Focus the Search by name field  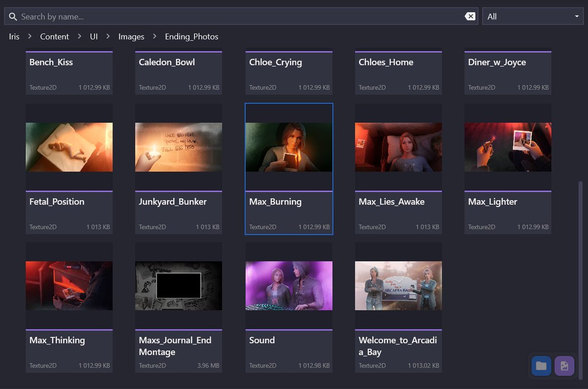pyautogui.click(x=241, y=17)
